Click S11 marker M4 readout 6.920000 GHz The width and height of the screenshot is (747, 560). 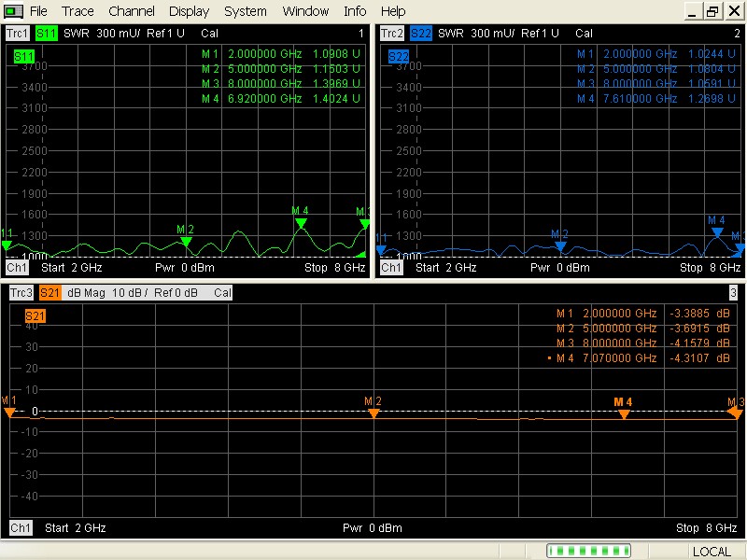(264, 99)
